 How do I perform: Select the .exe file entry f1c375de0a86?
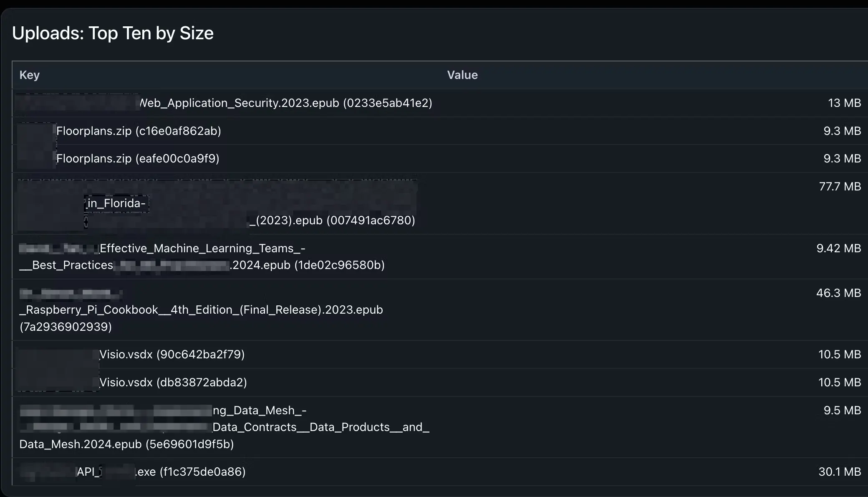(190, 472)
